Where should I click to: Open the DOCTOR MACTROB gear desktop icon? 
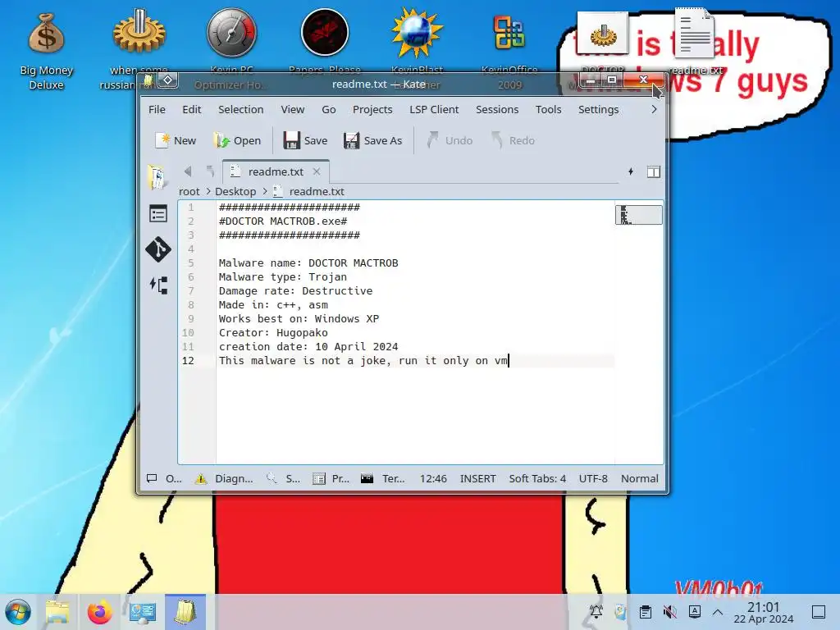[603, 34]
